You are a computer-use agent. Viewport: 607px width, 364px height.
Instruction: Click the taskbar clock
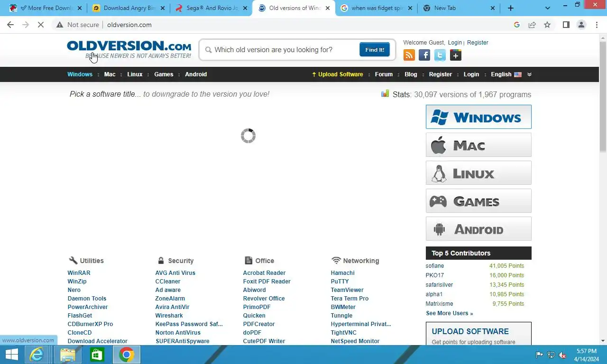coord(587,355)
